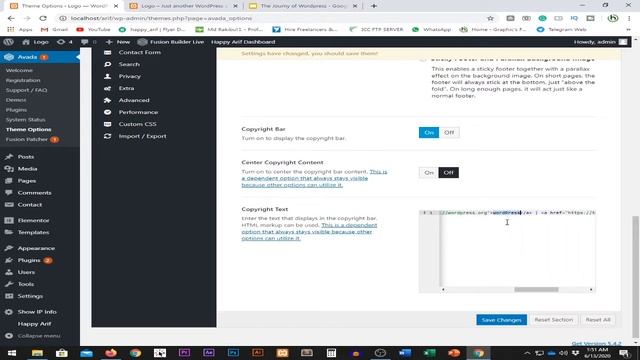Click the code editor horizontal scrollbar thumb

click(x=536, y=289)
